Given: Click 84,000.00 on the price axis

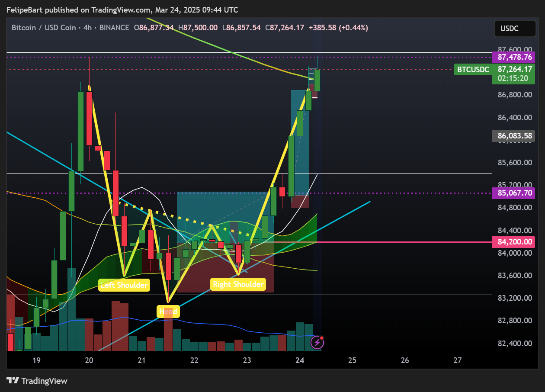Looking at the screenshot, I should (515, 253).
